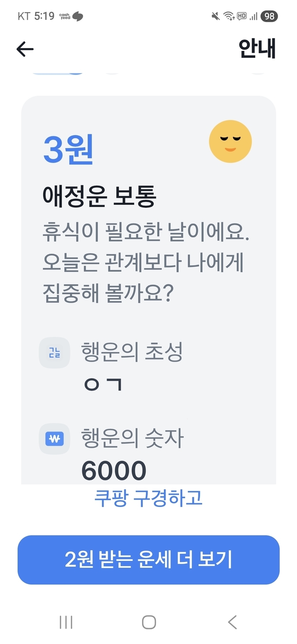
Task: Tap the muted sound status icon
Action: click(x=215, y=16)
